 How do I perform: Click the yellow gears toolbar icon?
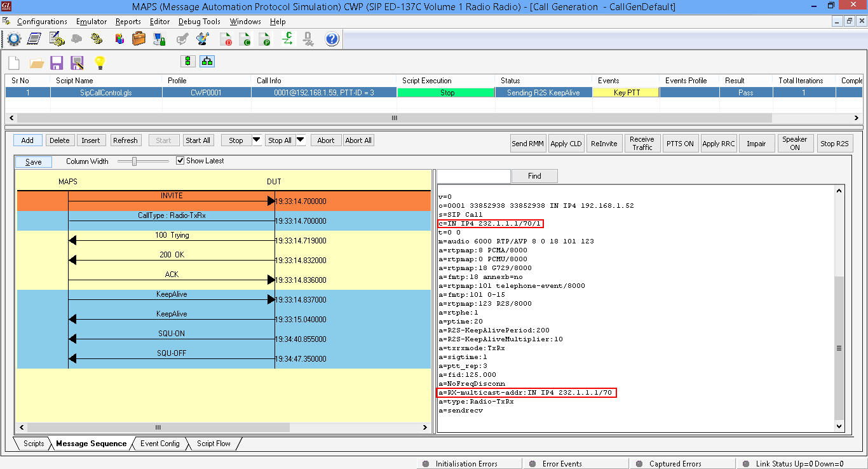[x=97, y=39]
